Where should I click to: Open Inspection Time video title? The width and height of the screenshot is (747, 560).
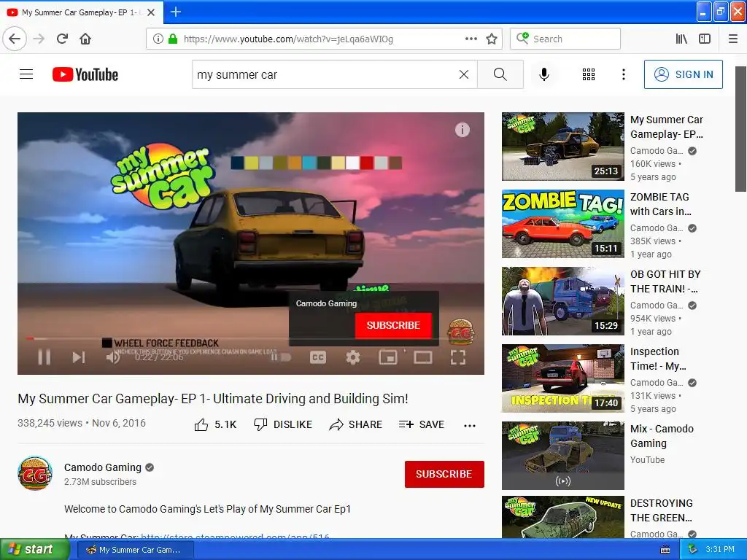659,359
